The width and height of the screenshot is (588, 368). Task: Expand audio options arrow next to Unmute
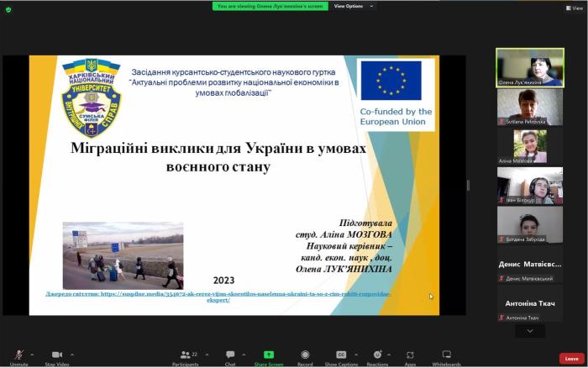[x=33, y=354]
